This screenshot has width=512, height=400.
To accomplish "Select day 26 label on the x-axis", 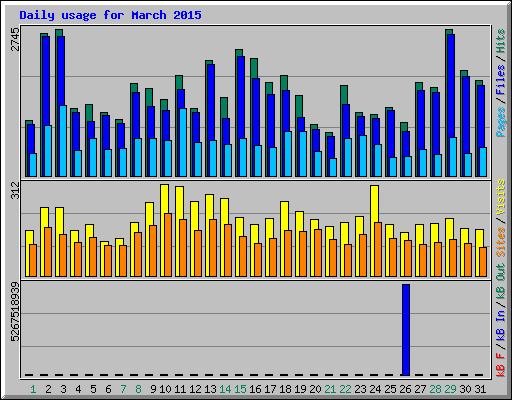I will click(x=405, y=389).
